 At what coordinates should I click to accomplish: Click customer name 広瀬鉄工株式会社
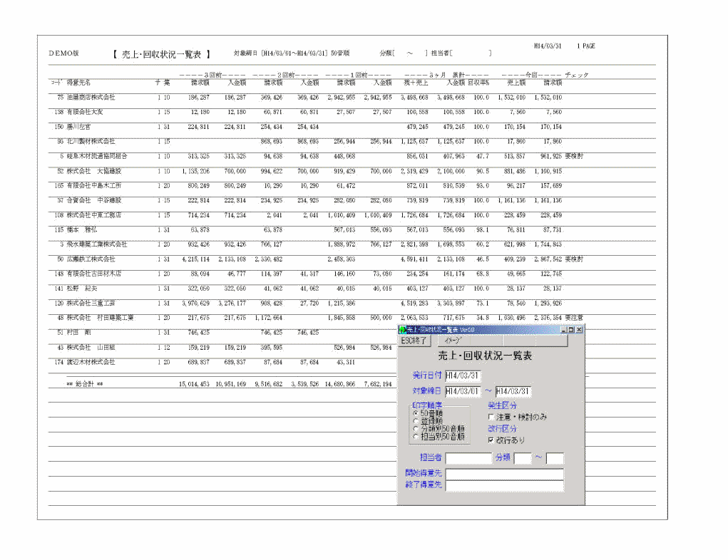91,259
